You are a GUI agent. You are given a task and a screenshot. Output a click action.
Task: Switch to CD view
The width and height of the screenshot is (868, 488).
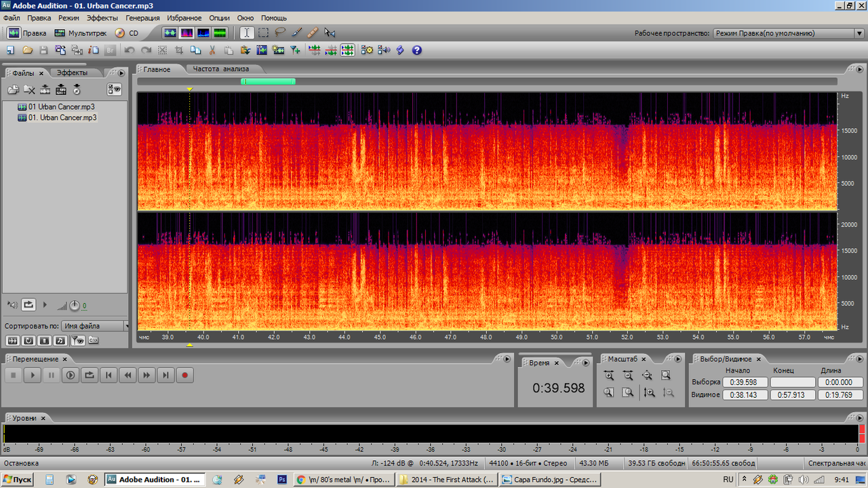click(127, 33)
